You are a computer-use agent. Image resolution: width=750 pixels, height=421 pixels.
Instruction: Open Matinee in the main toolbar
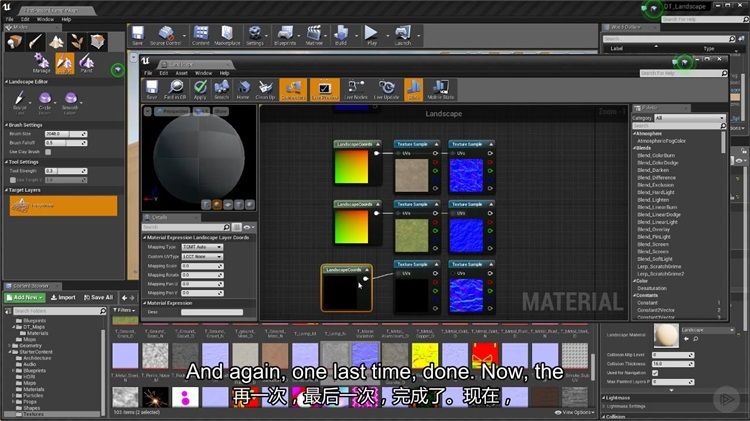314,36
